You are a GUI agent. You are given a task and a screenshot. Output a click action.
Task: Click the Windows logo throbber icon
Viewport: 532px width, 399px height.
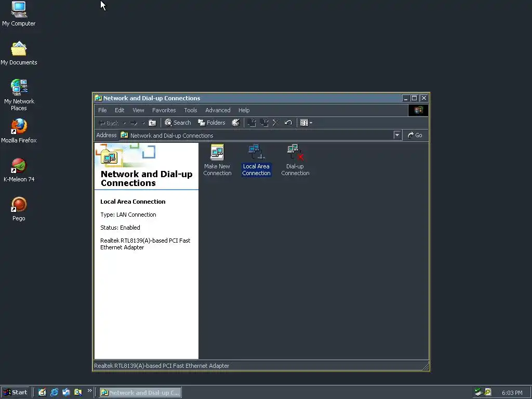tap(418, 110)
